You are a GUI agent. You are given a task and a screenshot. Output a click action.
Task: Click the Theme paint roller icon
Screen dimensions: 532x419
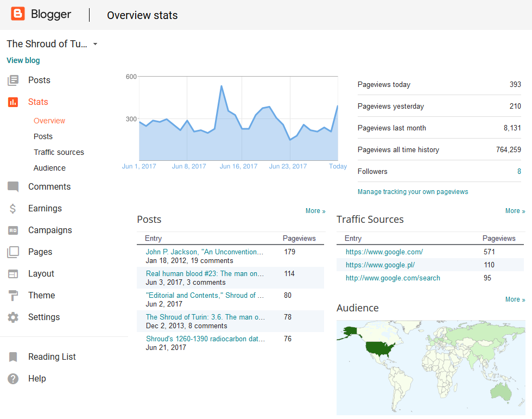click(x=13, y=296)
